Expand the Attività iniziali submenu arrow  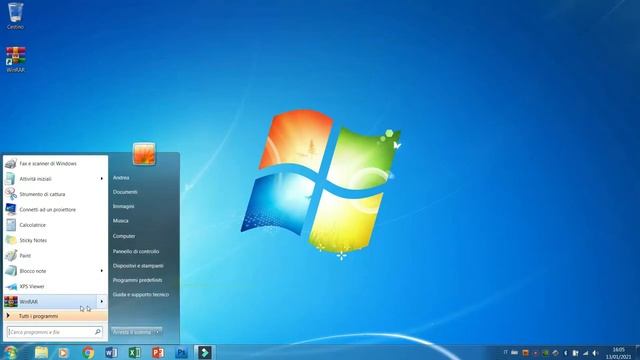[x=102, y=179]
